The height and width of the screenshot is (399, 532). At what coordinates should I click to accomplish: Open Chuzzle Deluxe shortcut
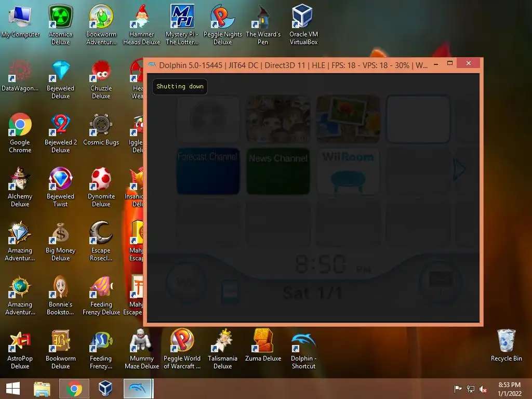click(101, 79)
